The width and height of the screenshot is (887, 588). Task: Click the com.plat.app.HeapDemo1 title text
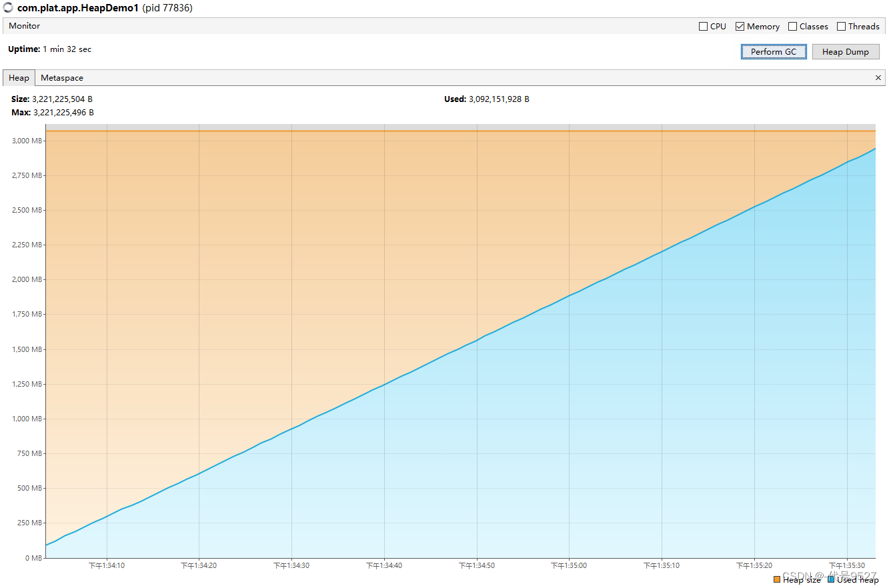pos(78,9)
